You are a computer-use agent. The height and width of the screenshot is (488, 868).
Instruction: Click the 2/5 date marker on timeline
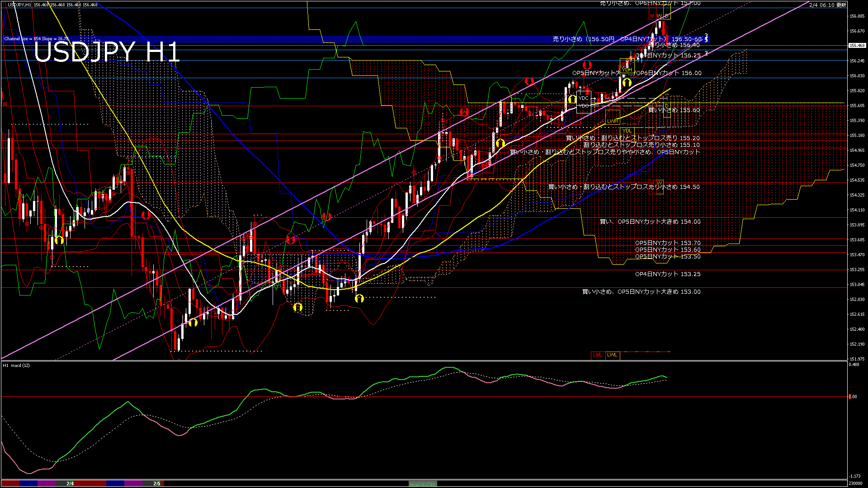click(x=156, y=483)
